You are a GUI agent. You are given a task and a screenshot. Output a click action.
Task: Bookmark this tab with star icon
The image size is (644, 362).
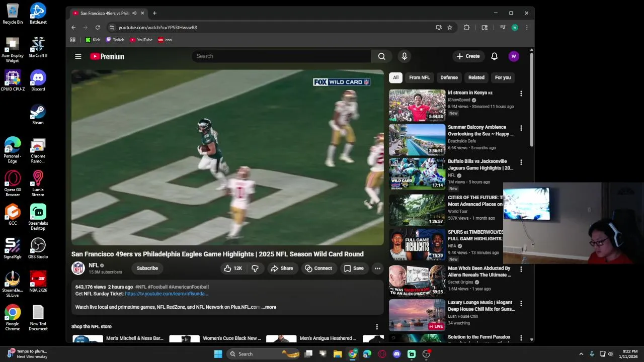coord(450,28)
